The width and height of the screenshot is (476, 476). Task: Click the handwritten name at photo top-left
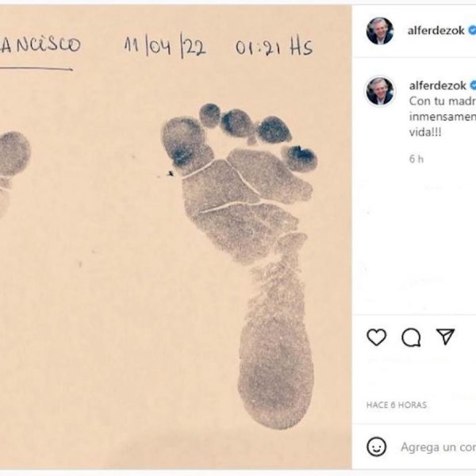tap(40, 44)
